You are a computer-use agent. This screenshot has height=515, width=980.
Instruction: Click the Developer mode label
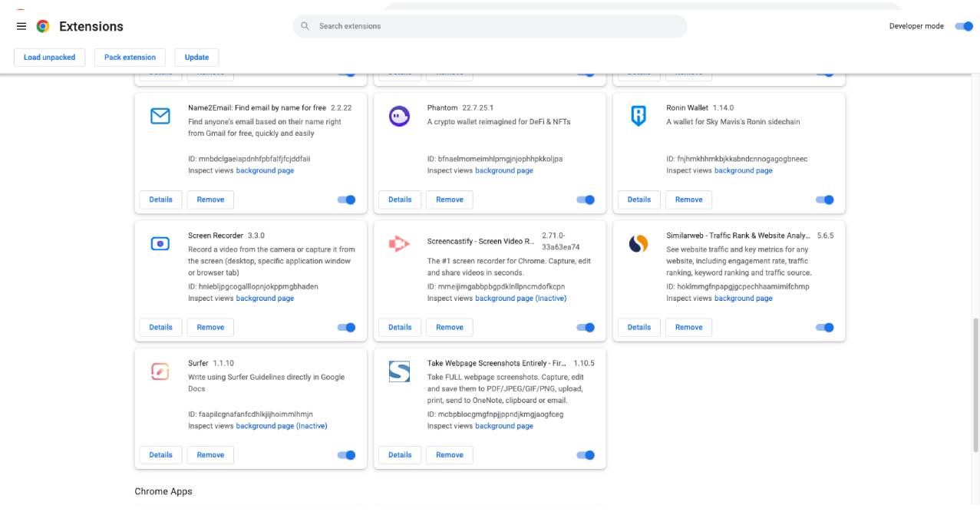click(x=916, y=26)
